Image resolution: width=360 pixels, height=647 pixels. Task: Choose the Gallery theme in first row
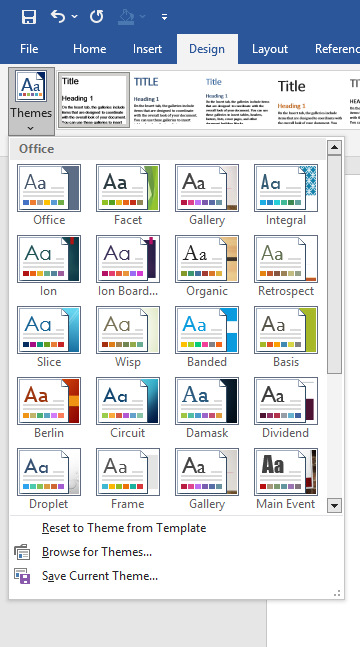[207, 195]
